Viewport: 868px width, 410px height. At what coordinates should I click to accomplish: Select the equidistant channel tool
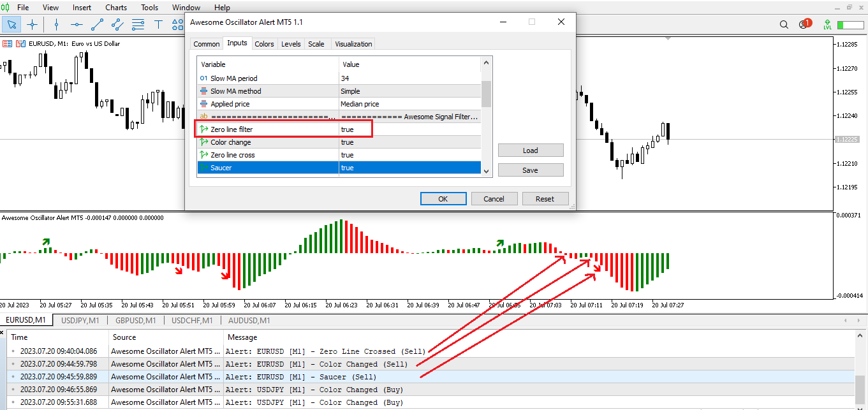click(117, 25)
